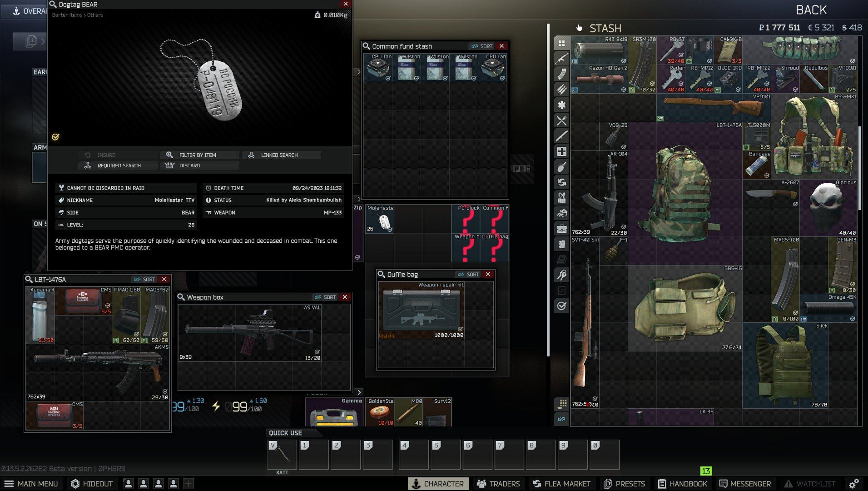
Task: Select GoldenStar balm showing 10/10
Action: point(380,412)
